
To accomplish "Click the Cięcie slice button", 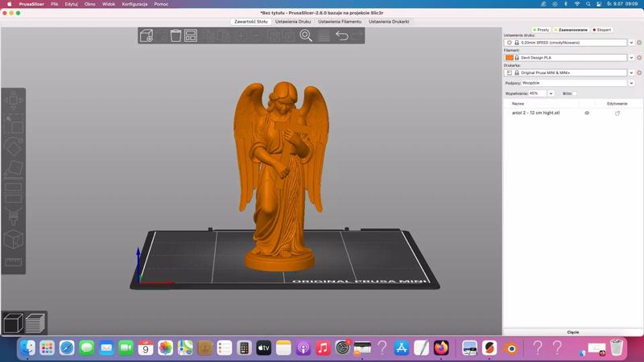I will click(x=573, y=332).
